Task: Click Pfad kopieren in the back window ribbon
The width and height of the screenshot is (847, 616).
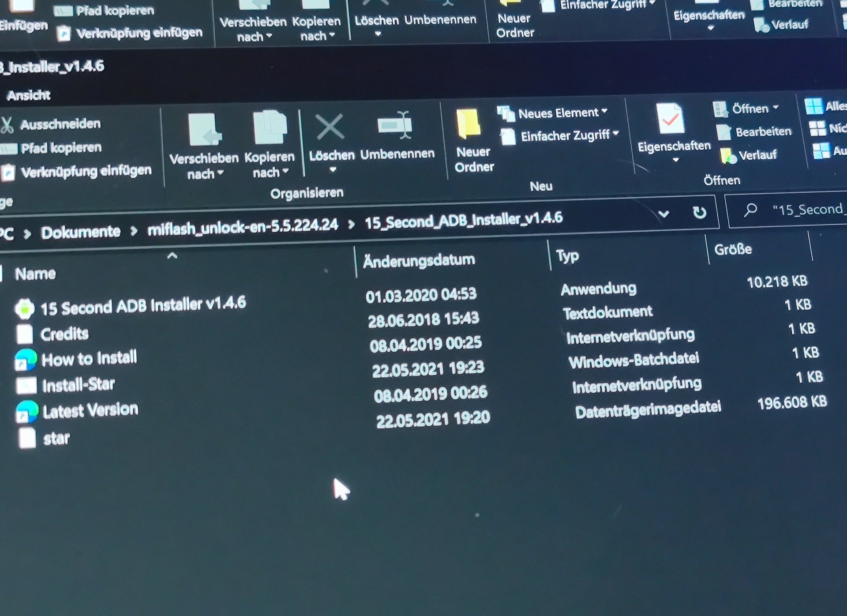Action: (x=115, y=11)
